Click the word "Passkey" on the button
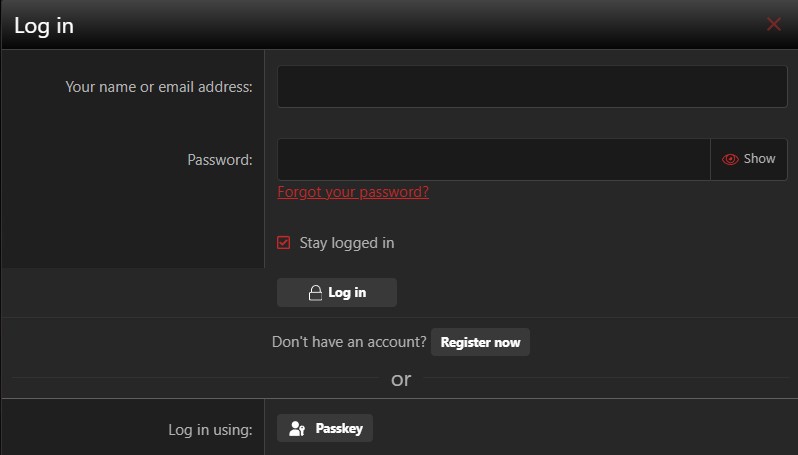This screenshot has width=798, height=455. (x=339, y=429)
